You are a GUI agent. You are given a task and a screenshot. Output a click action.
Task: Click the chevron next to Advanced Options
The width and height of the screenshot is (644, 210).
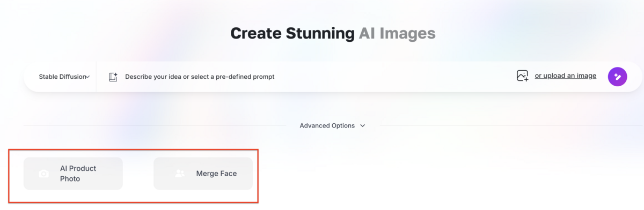[x=363, y=126]
